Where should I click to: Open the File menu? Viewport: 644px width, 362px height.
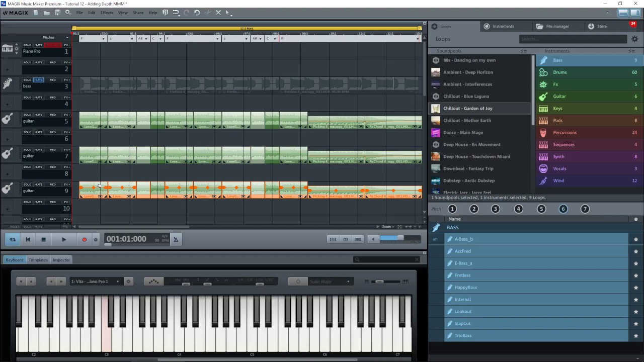pyautogui.click(x=79, y=13)
